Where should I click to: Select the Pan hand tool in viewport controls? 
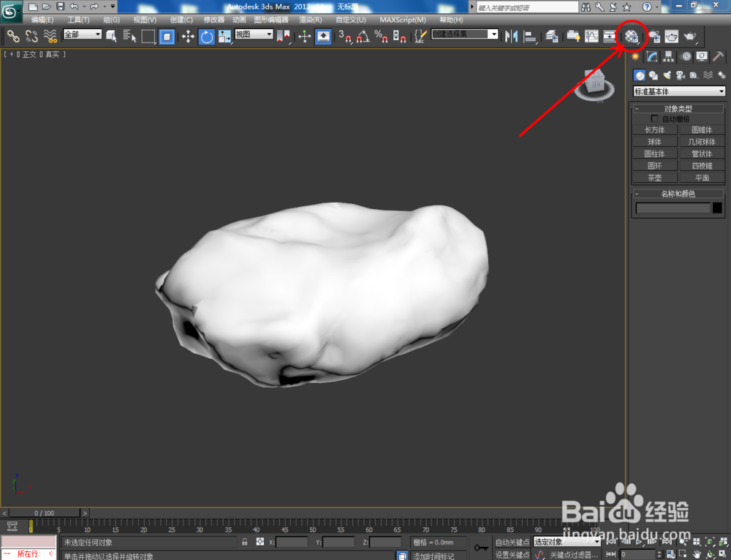click(697, 553)
